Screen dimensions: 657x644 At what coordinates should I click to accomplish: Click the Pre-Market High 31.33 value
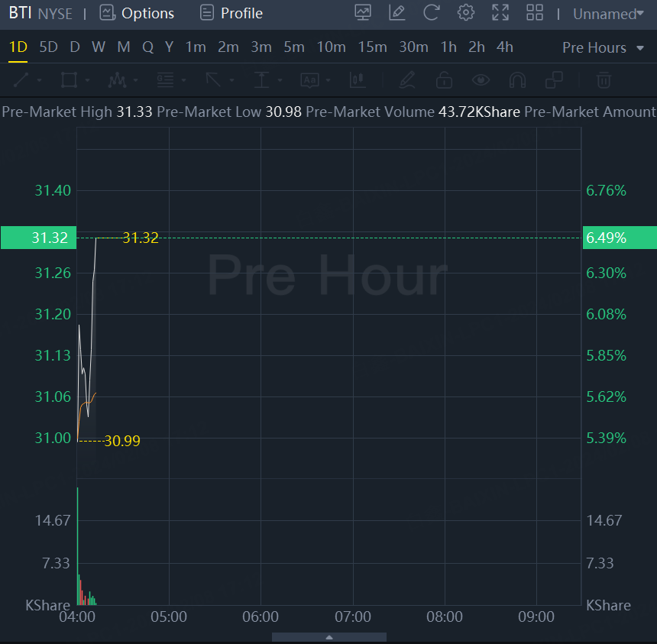tap(134, 112)
